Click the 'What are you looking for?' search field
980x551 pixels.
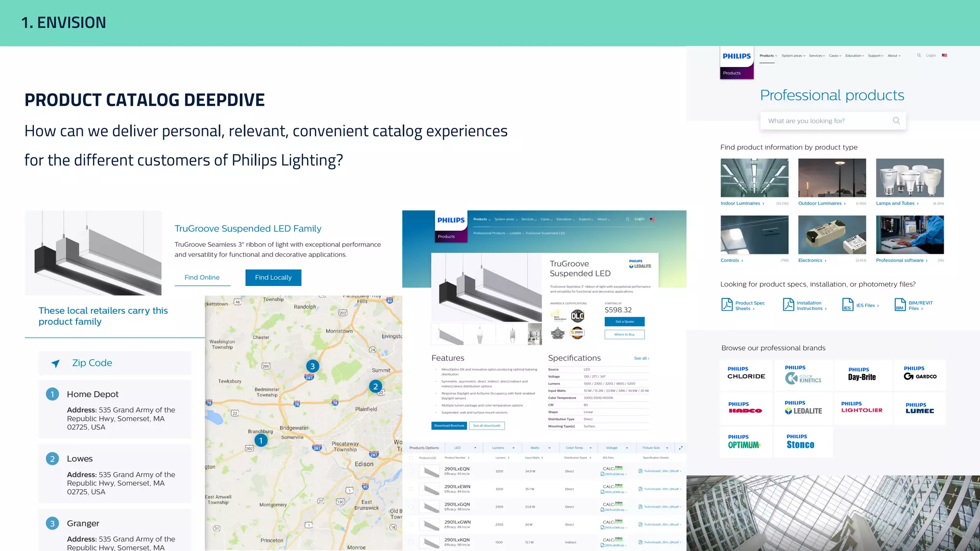pos(833,121)
